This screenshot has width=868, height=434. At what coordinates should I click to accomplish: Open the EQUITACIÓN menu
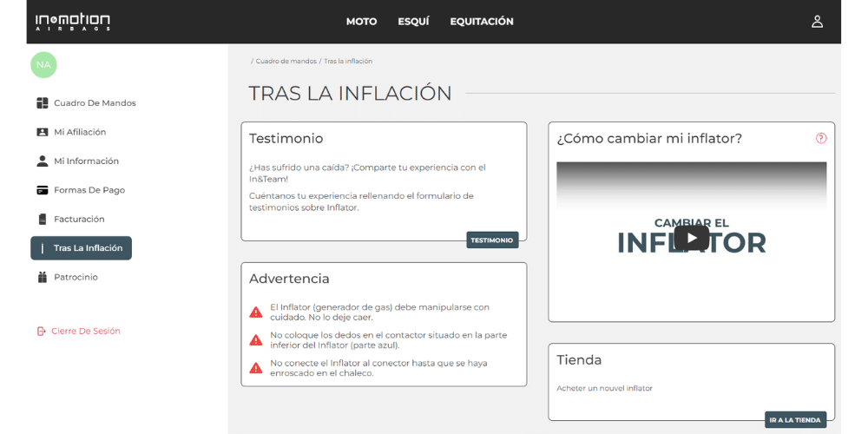(x=482, y=22)
